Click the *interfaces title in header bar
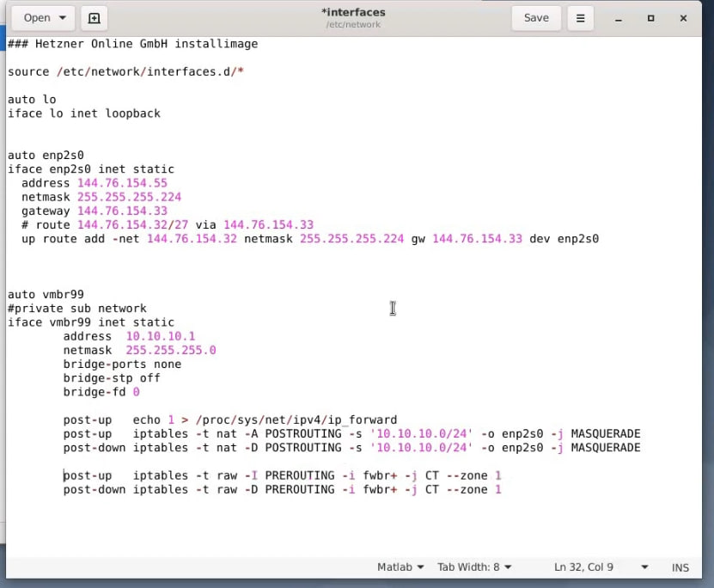 coord(353,13)
